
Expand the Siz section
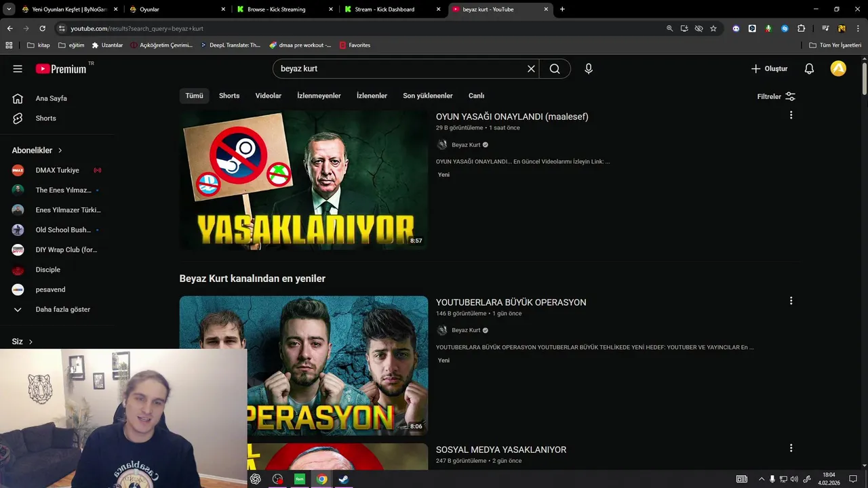[x=22, y=342]
